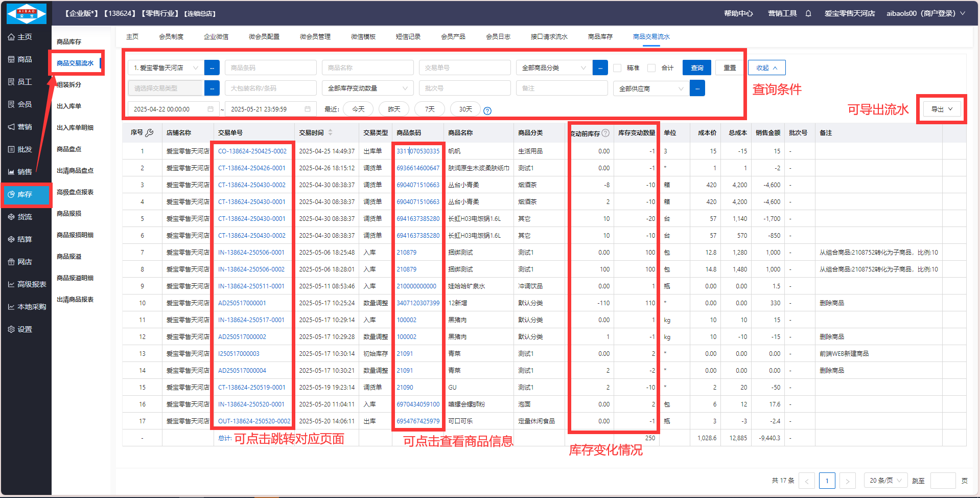
Task: Open the 导出 export dropdown
Action: click(x=942, y=109)
